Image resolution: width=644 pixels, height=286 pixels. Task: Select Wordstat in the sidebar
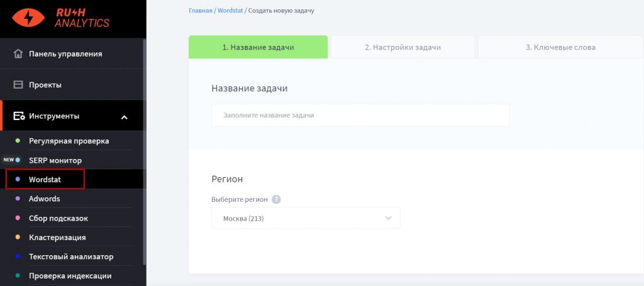pyautogui.click(x=45, y=179)
